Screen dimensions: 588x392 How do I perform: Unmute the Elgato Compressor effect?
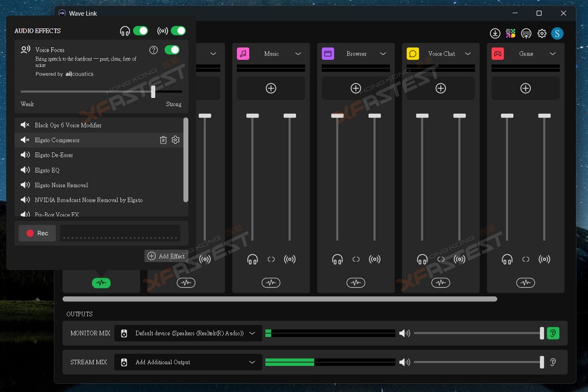click(24, 140)
